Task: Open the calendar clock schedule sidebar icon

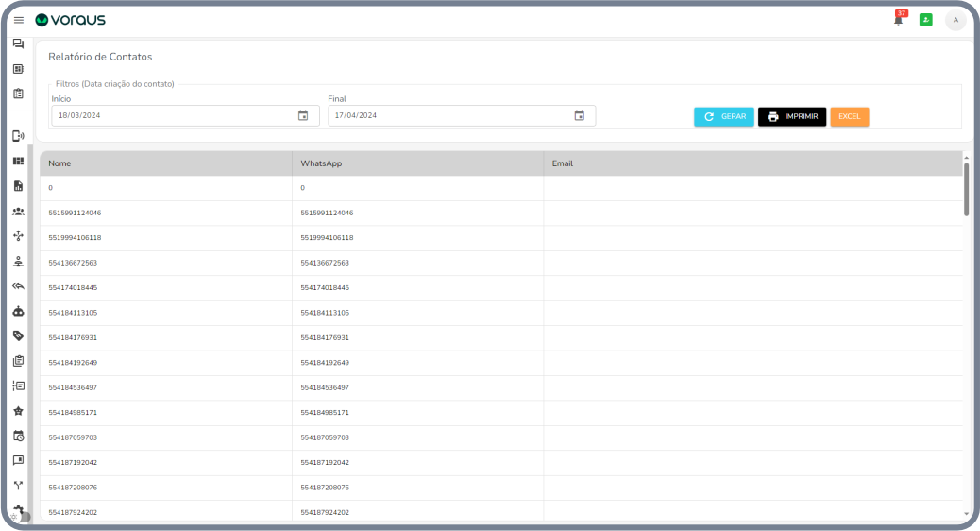Action: pos(18,437)
